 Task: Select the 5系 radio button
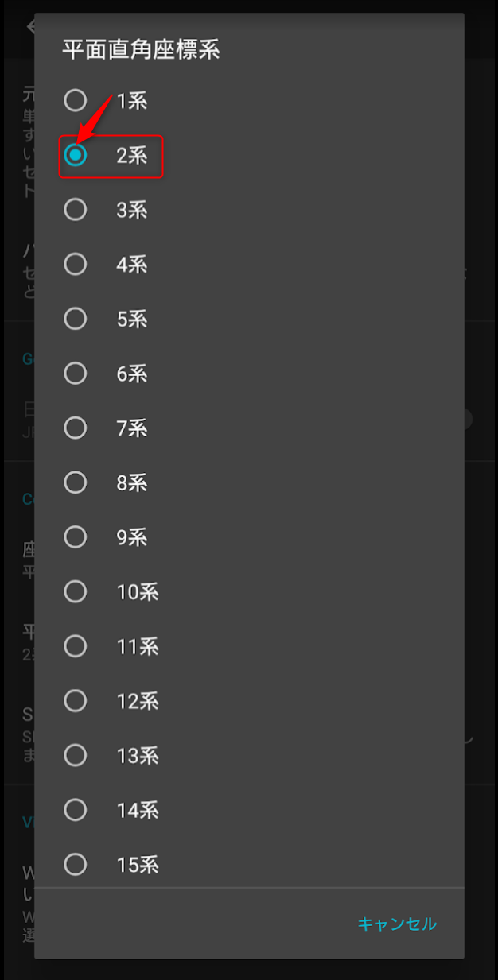tap(76, 319)
